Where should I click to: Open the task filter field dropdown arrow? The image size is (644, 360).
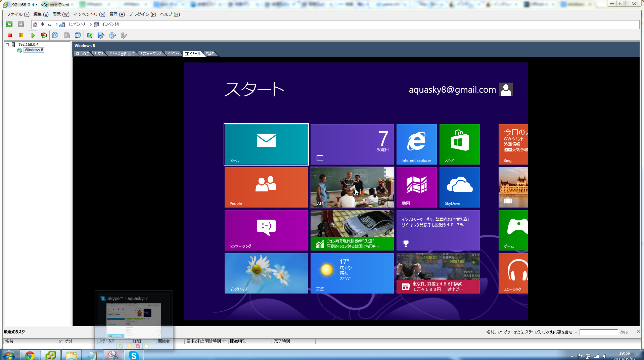tap(576, 332)
